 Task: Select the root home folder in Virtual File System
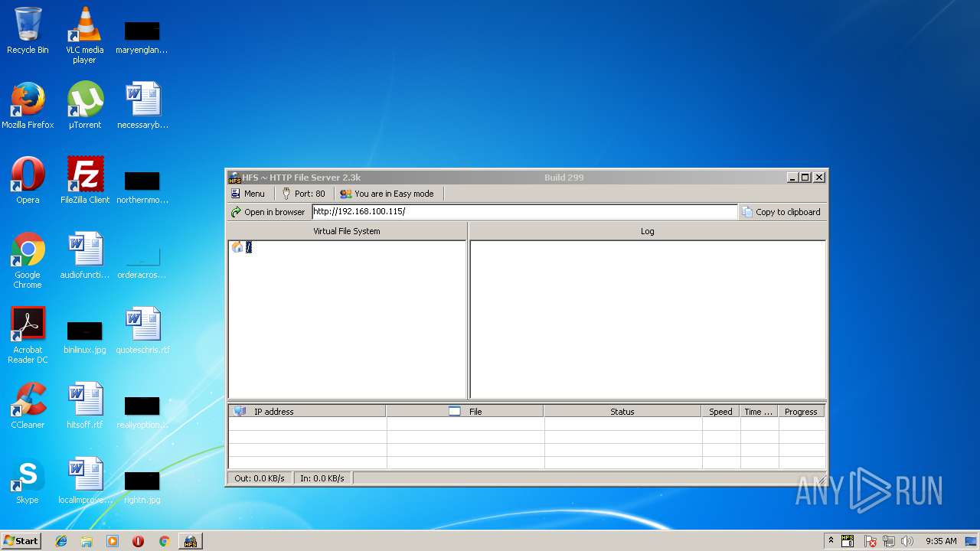242,247
